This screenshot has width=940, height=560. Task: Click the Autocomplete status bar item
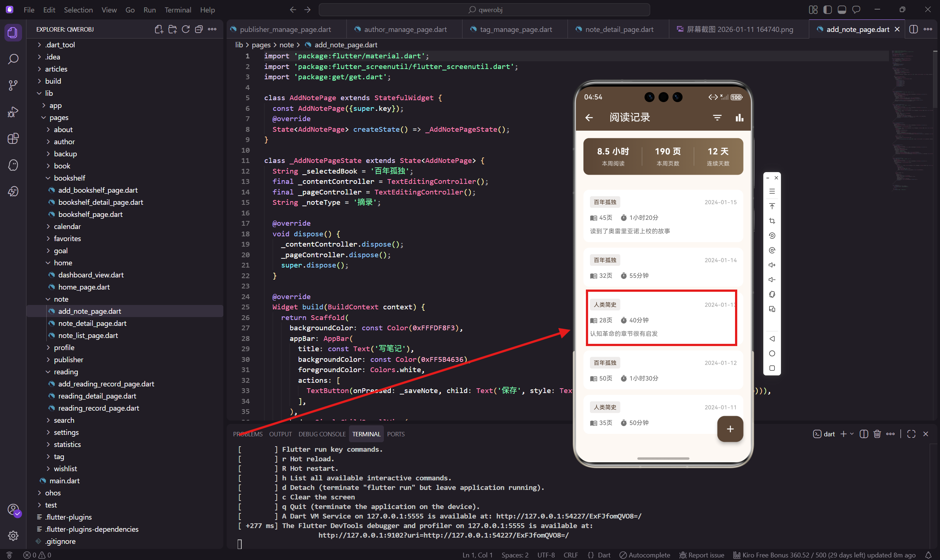coord(645,555)
